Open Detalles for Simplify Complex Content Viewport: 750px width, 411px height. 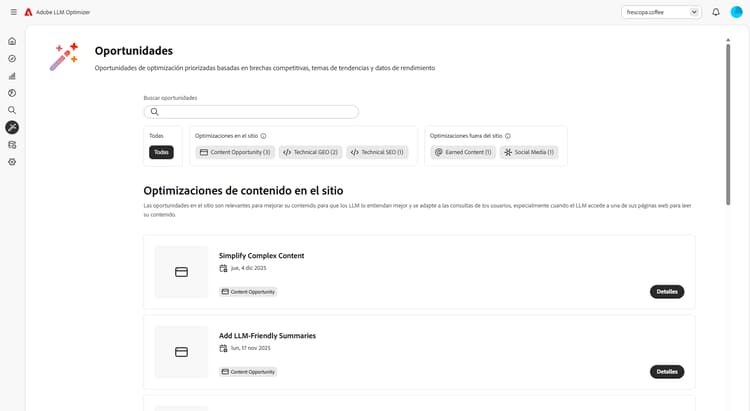667,291
